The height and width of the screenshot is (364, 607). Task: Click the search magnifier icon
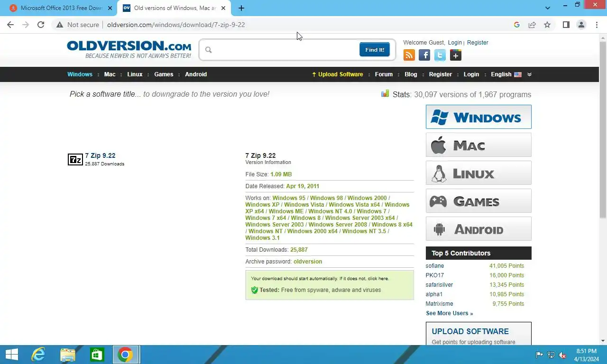coord(208,50)
